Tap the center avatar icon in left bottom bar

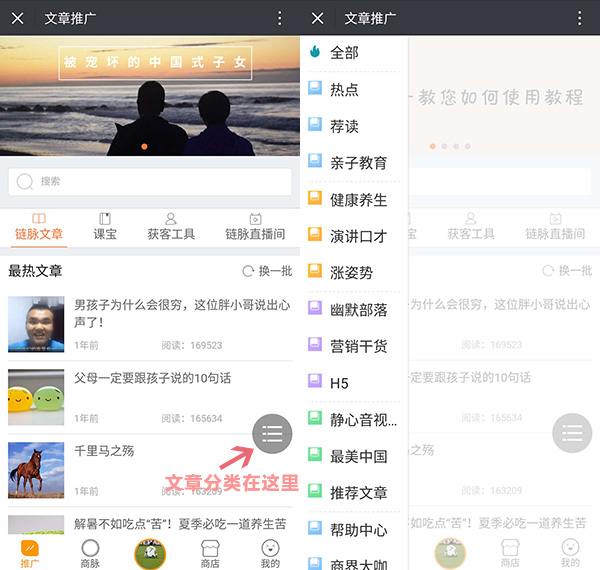tap(150, 552)
